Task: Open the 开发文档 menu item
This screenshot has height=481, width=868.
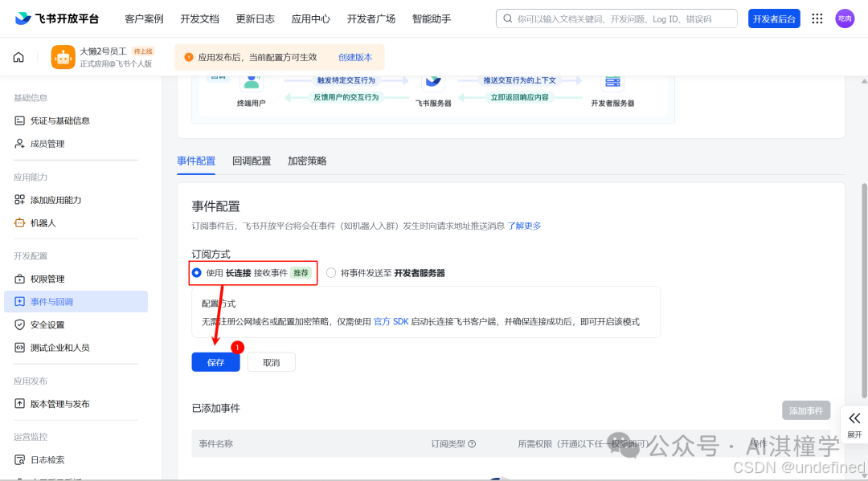Action: (x=199, y=18)
